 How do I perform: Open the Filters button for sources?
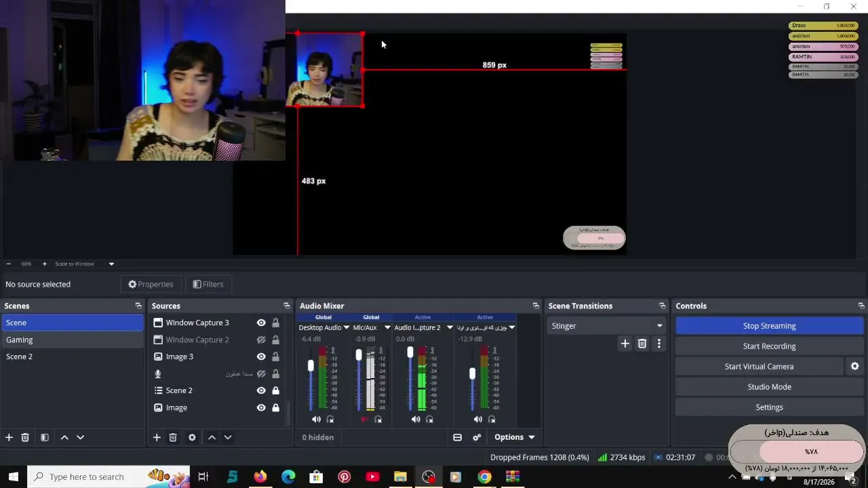coord(208,284)
